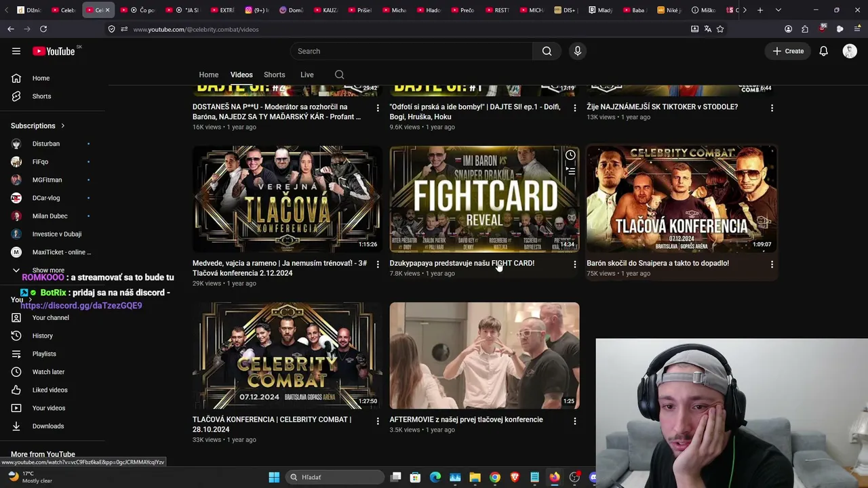This screenshot has height=488, width=868.
Task: Select the channel Videos tab
Action: (x=241, y=75)
